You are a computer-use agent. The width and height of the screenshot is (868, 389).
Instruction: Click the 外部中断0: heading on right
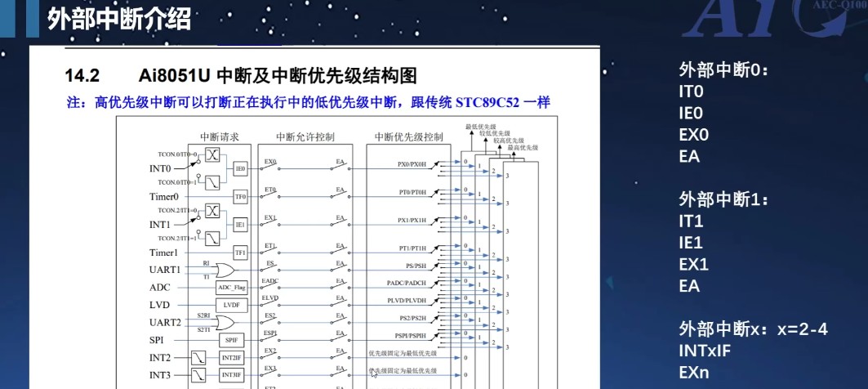point(724,69)
